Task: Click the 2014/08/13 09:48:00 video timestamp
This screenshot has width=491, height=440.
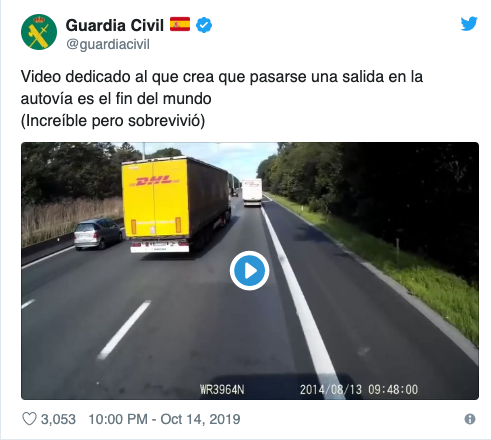Action: [x=359, y=389]
